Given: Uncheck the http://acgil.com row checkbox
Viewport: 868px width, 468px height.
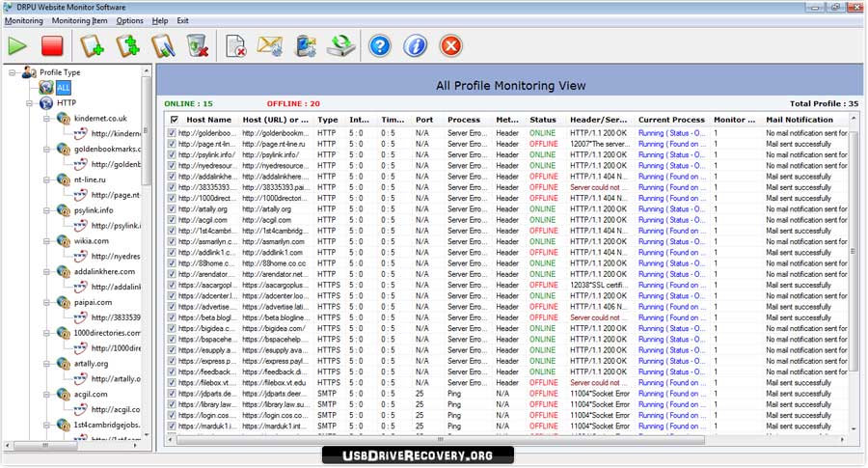Looking at the screenshot, I should (172, 220).
